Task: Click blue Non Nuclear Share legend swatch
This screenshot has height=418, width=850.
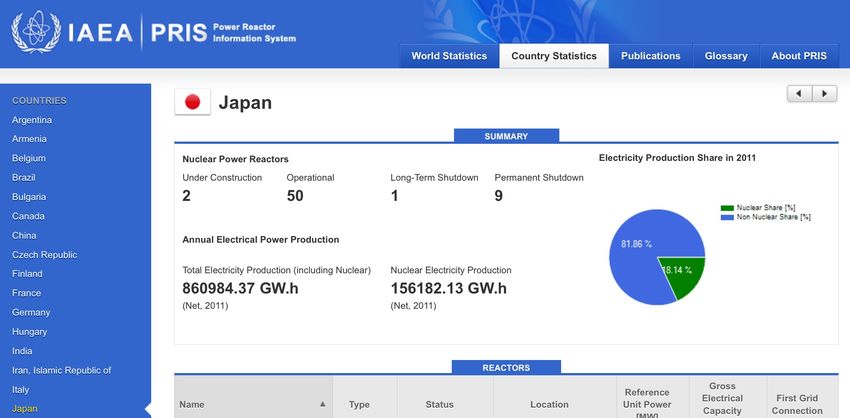Action: 727,217
